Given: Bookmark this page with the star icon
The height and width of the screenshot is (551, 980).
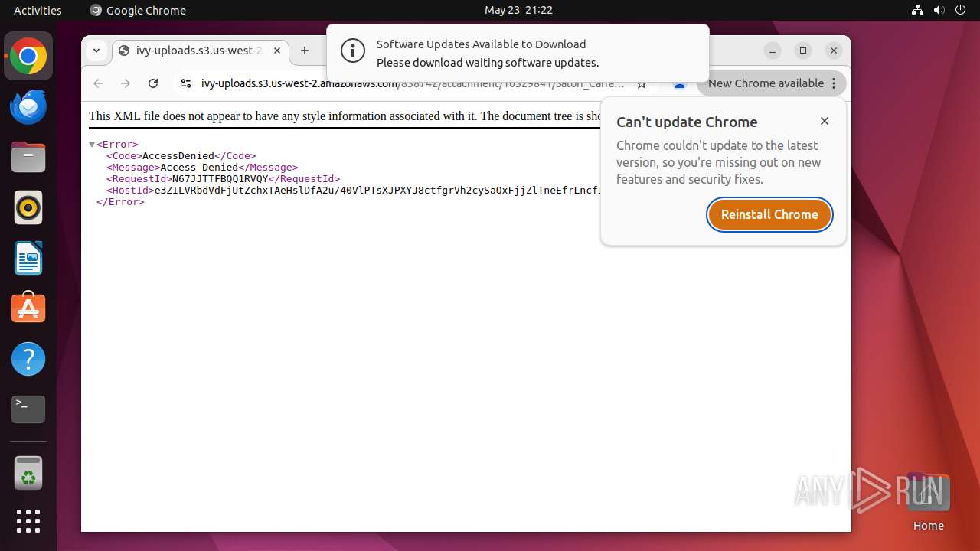Looking at the screenshot, I should click(x=642, y=84).
